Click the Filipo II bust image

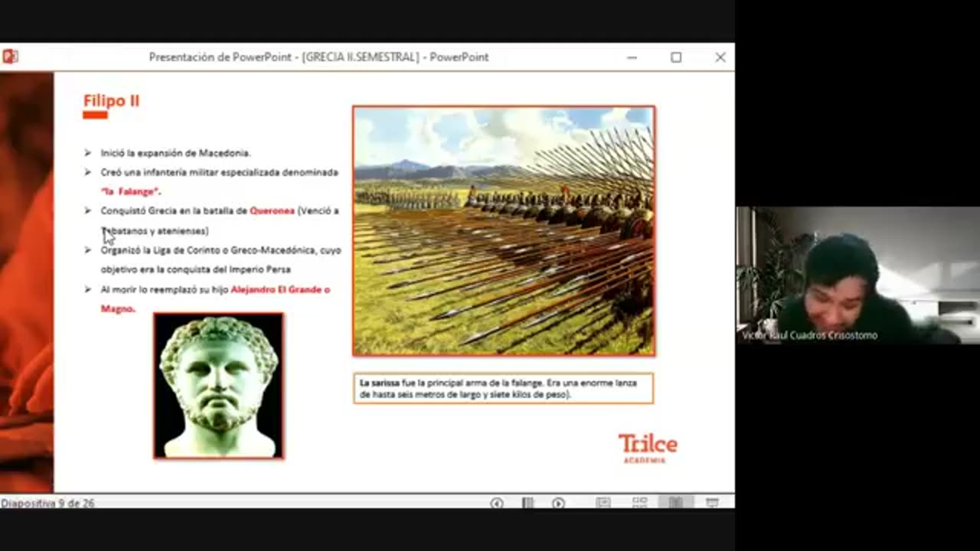coord(219,386)
